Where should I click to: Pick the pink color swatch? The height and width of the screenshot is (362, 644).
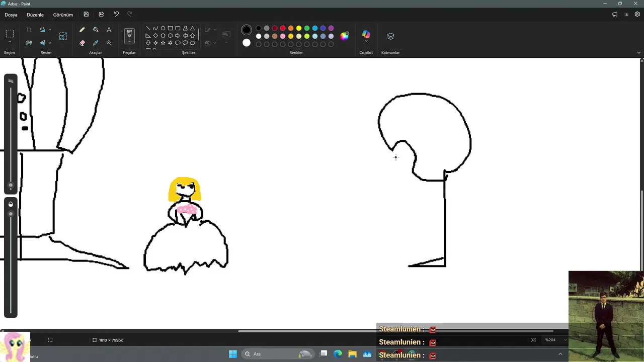(x=283, y=36)
